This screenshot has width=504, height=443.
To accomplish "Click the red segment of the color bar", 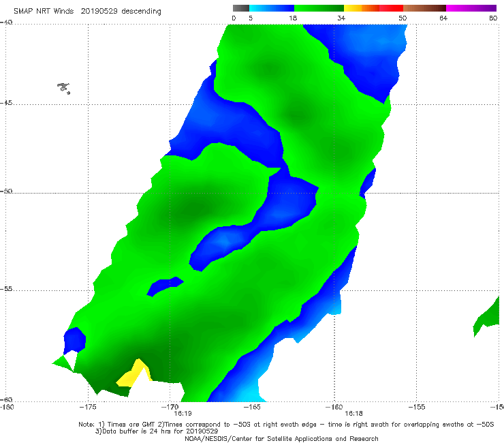I will click(391, 8).
